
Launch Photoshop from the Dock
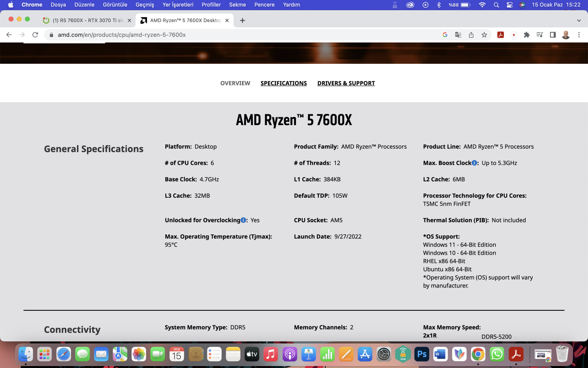(x=422, y=354)
